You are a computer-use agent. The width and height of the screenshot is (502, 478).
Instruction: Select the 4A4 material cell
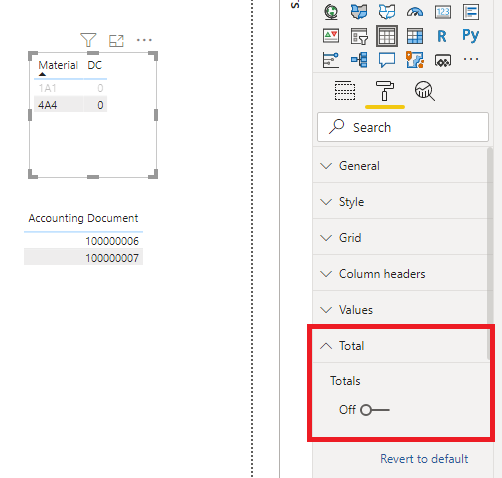click(x=47, y=105)
